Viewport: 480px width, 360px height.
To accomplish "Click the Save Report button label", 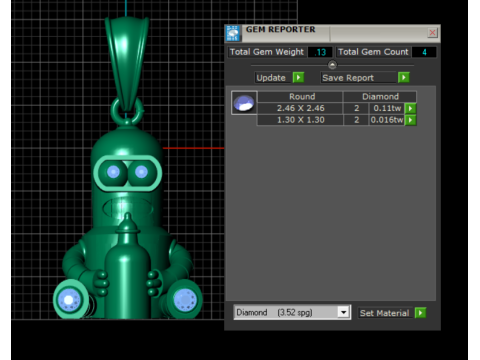I will (x=348, y=78).
